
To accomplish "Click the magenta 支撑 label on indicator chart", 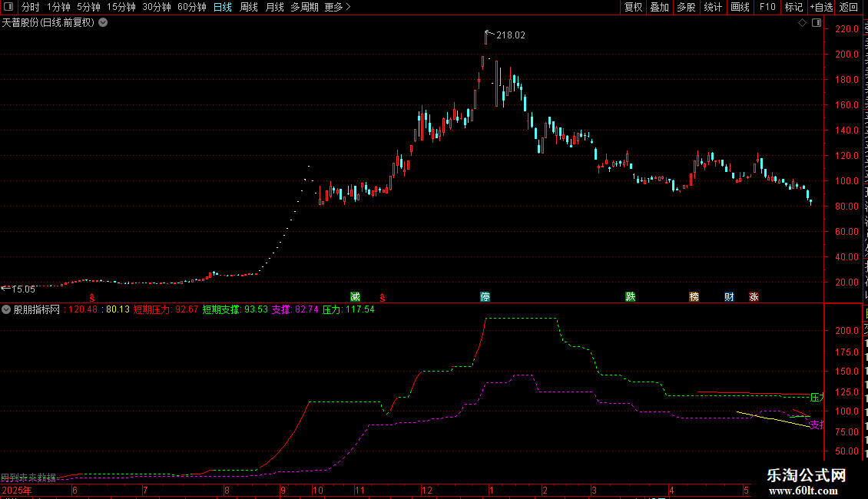I will 817,425.
